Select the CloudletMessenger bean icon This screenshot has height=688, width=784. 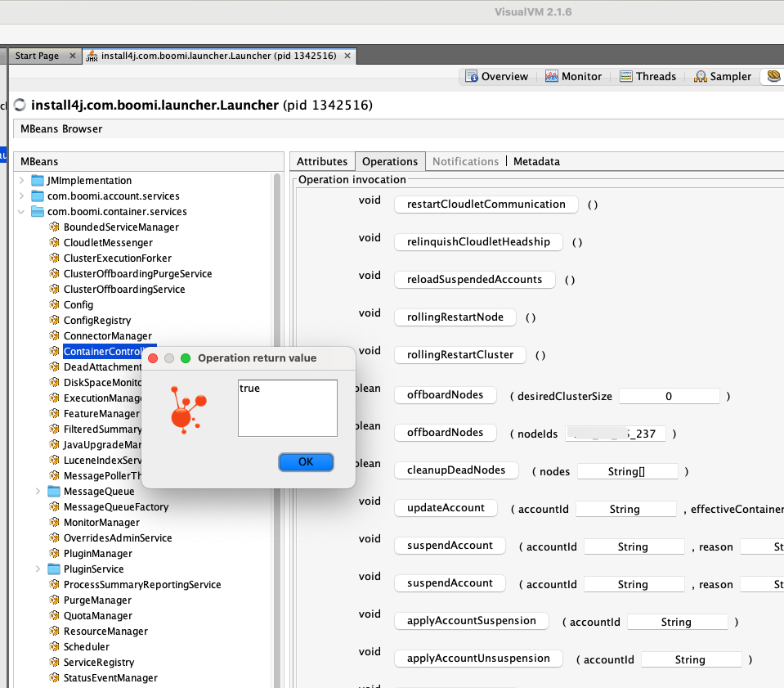55,242
